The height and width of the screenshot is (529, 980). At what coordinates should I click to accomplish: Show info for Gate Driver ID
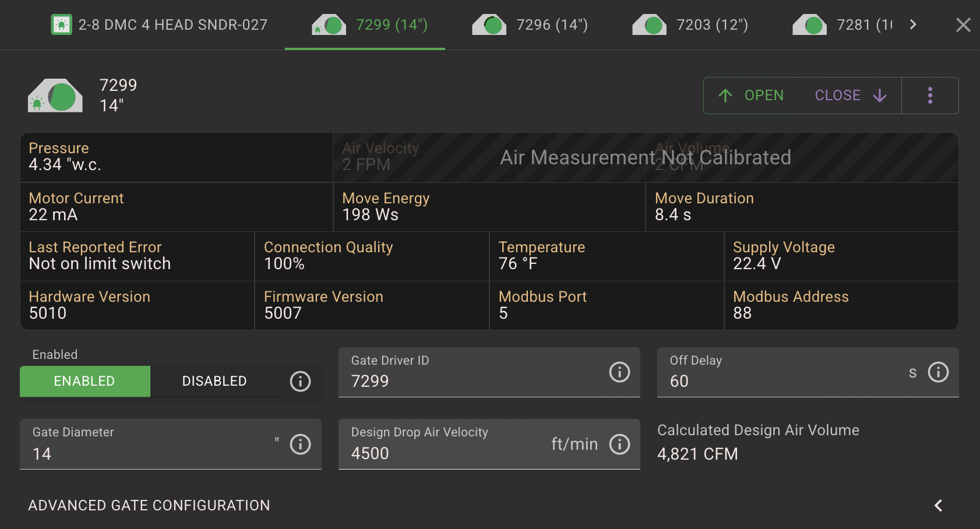pos(619,372)
